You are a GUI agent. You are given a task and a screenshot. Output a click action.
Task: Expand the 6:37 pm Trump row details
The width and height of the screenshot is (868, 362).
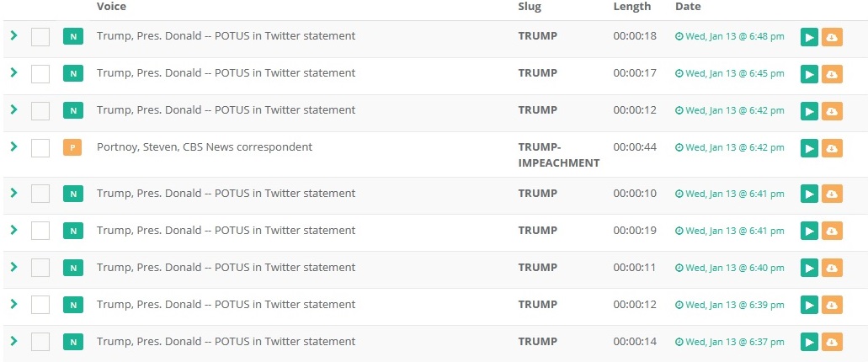tap(13, 341)
